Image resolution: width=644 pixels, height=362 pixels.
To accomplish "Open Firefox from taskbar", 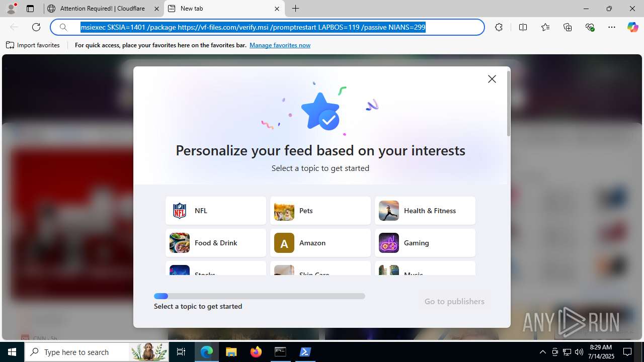I will (x=256, y=352).
